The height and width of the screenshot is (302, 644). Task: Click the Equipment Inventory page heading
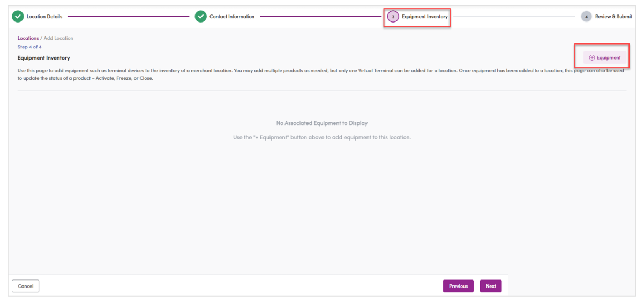coord(44,58)
